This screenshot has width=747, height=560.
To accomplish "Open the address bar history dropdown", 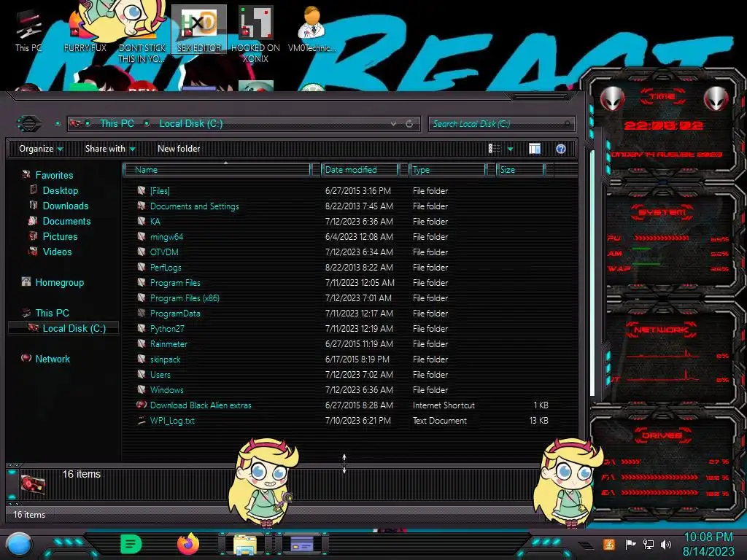I will click(393, 124).
